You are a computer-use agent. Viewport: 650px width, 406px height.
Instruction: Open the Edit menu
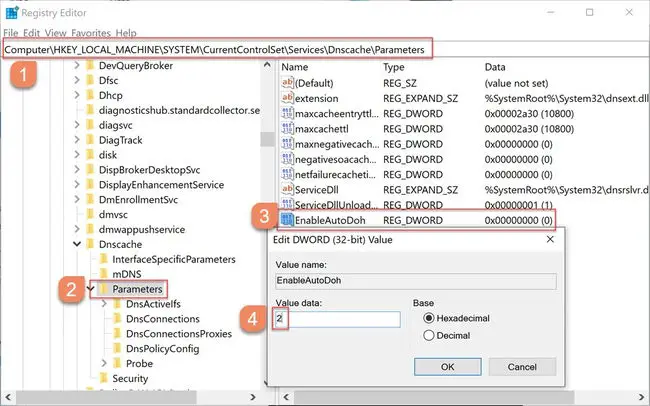[x=32, y=33]
